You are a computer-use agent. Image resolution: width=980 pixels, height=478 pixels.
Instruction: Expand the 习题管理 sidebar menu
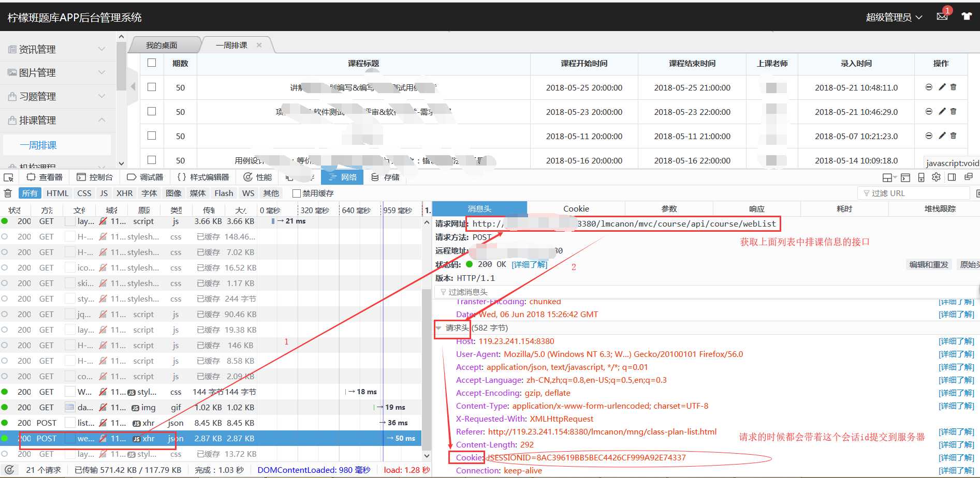[x=57, y=96]
